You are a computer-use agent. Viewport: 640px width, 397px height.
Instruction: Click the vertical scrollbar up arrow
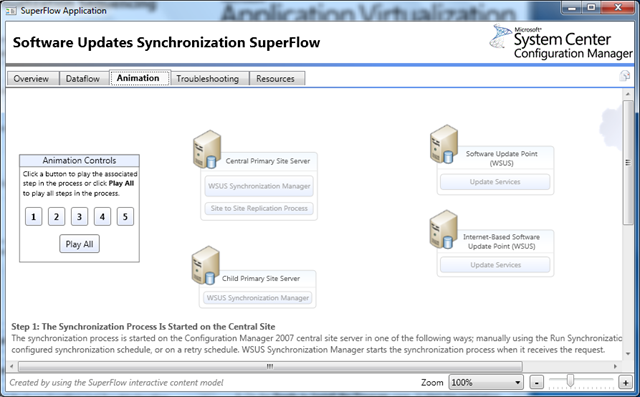click(x=628, y=94)
